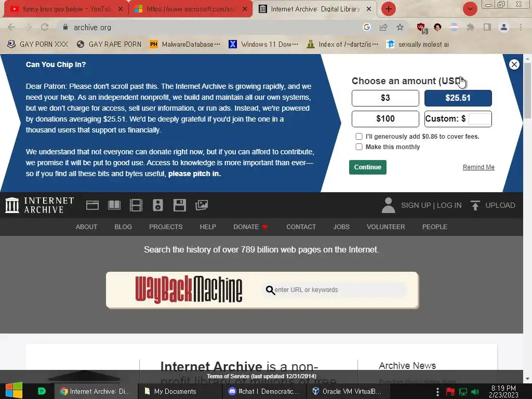Click the Custom amount input field
The height and width of the screenshot is (399, 532).
click(x=480, y=119)
